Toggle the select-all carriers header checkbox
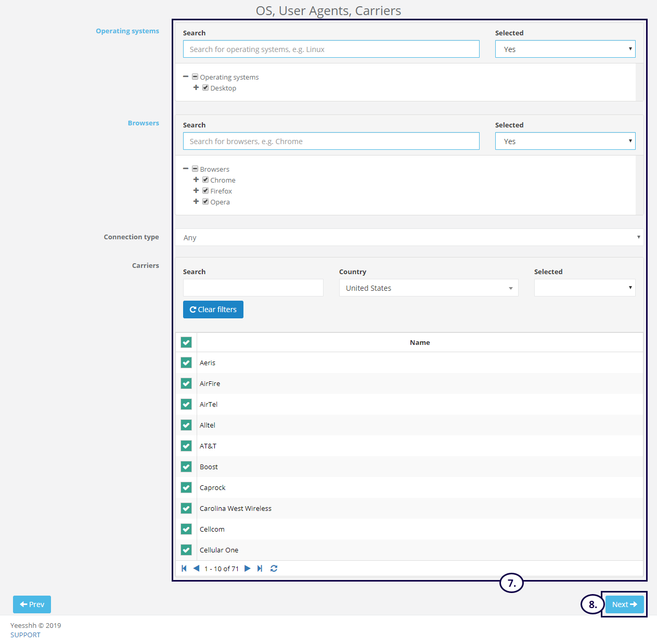Image resolution: width=657 pixels, height=644 pixels. [186, 342]
